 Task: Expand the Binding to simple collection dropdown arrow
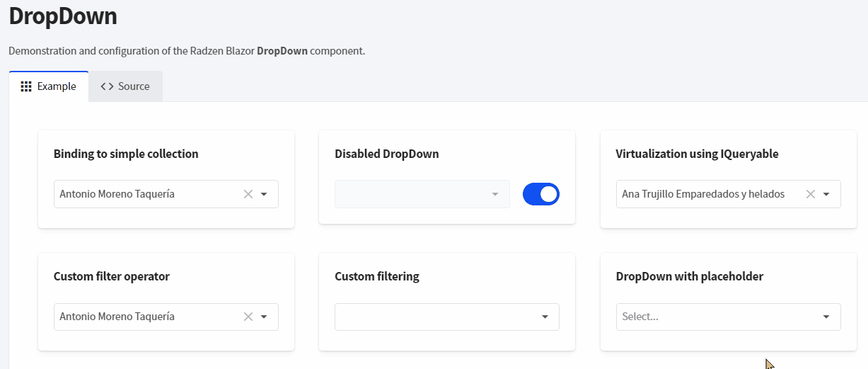point(264,194)
